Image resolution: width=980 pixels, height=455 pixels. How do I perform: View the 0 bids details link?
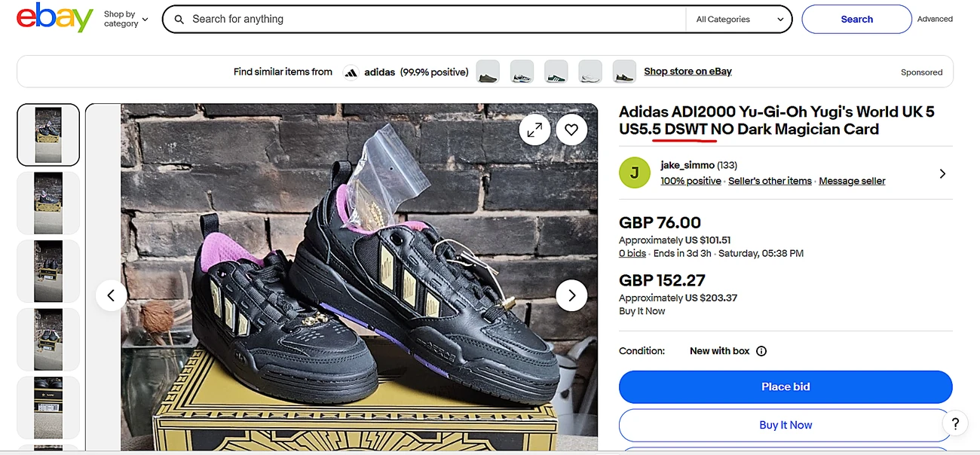pyautogui.click(x=632, y=253)
